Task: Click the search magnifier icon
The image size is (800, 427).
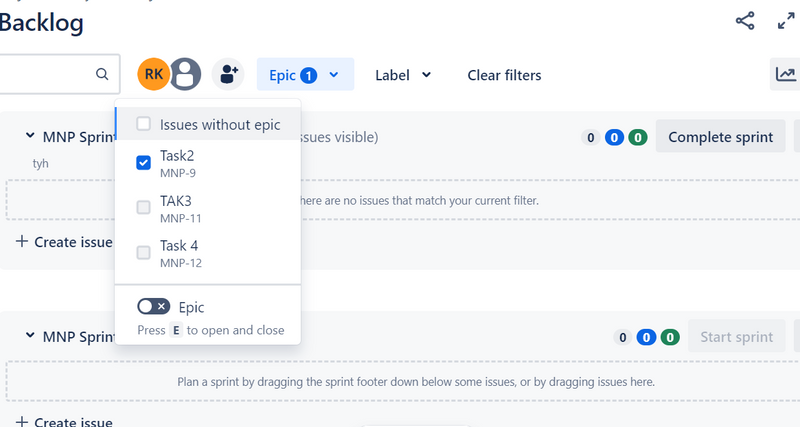Action: pyautogui.click(x=102, y=74)
